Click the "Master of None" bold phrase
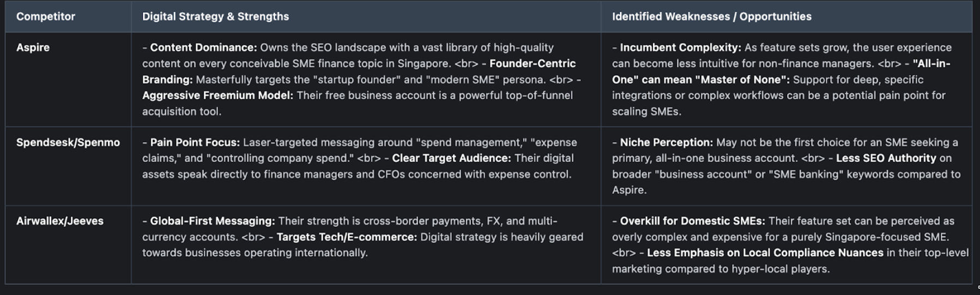 pos(742,79)
